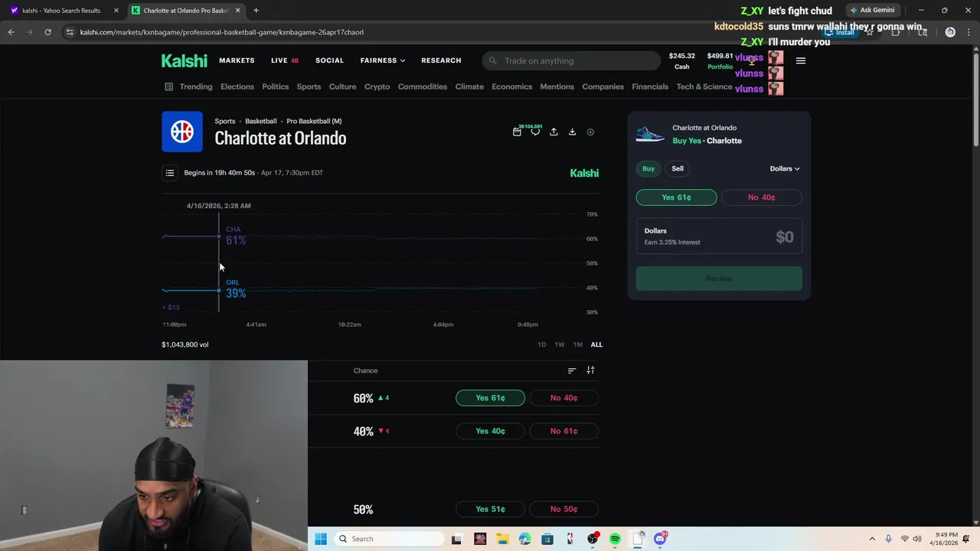
Task: Click the sort lines icon in Chance header
Action: tap(572, 370)
